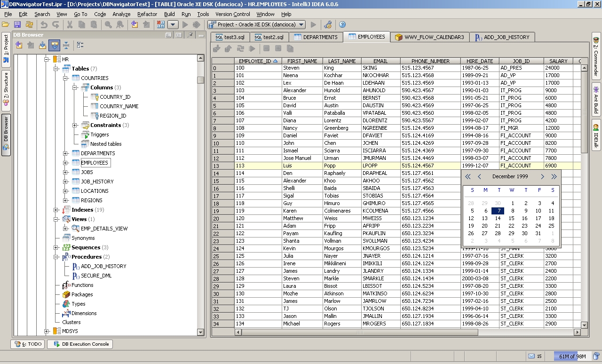The height and width of the screenshot is (364, 602).
Task: Click the Open folder icon in main toolbar
Action: [6, 24]
